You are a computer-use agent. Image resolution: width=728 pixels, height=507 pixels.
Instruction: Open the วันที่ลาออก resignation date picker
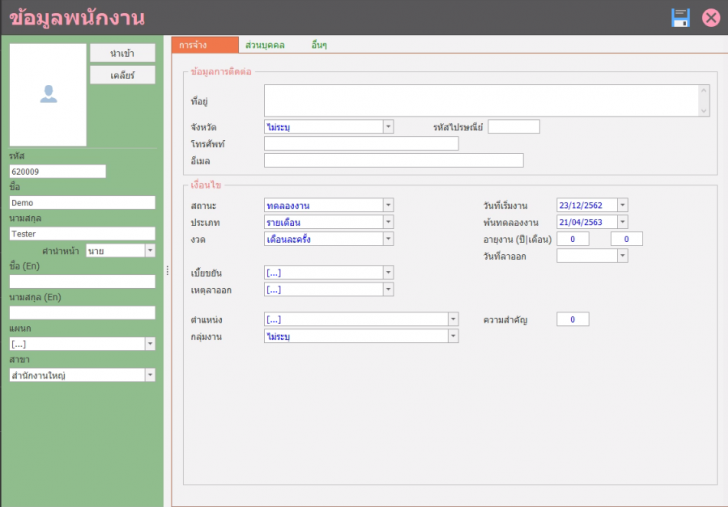(x=623, y=256)
